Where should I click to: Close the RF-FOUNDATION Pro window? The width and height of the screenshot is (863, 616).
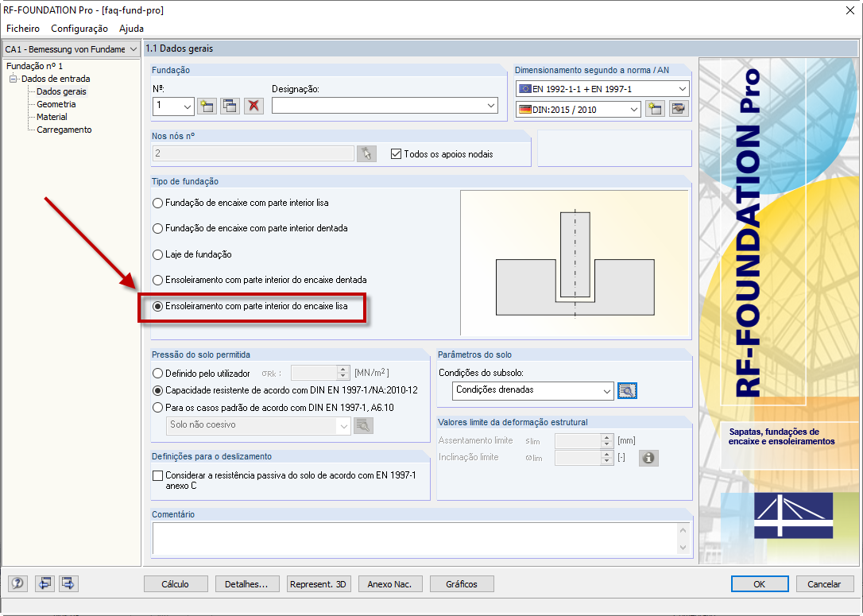[849, 10]
